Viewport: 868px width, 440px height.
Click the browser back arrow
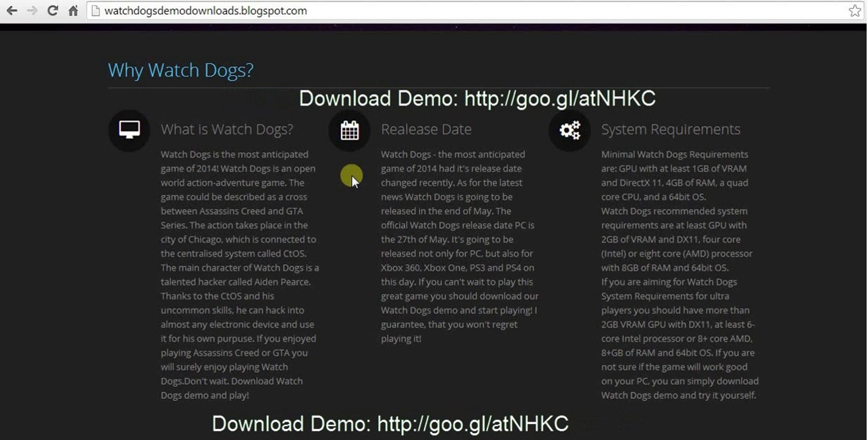[x=12, y=10]
